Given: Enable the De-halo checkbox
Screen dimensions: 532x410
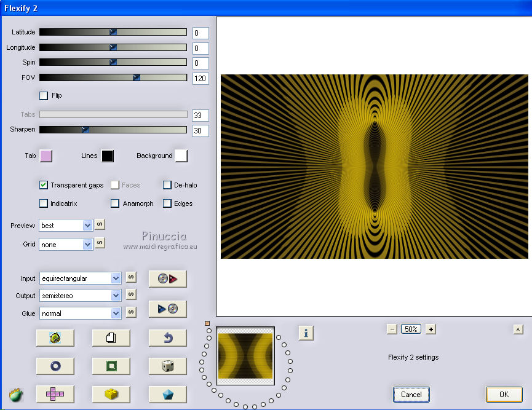Looking at the screenshot, I should pyautogui.click(x=167, y=185).
